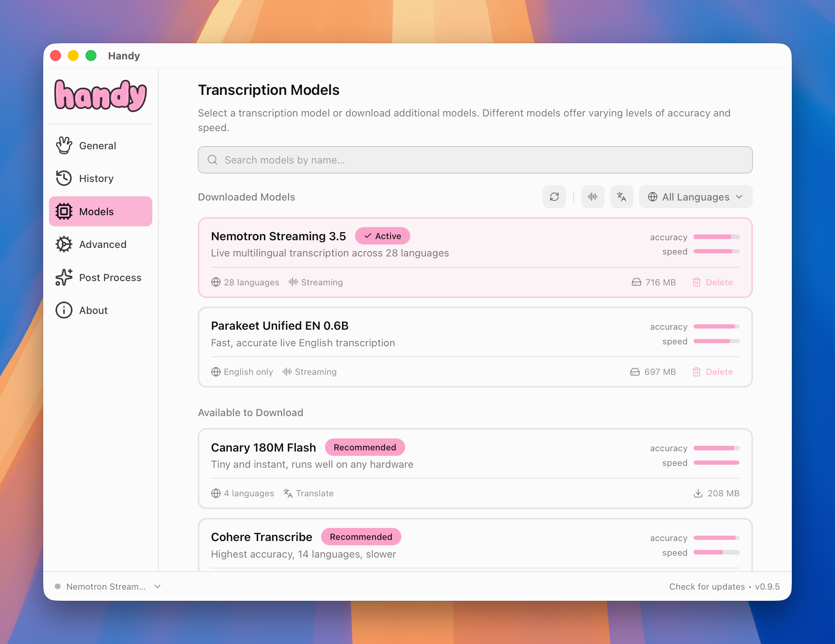Click the chevron in the All Languages filter
Screen dimensions: 835x644
click(739, 197)
